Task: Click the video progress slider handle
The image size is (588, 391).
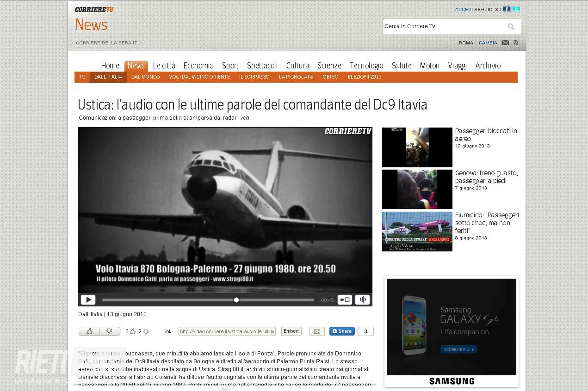Action: 236,300
